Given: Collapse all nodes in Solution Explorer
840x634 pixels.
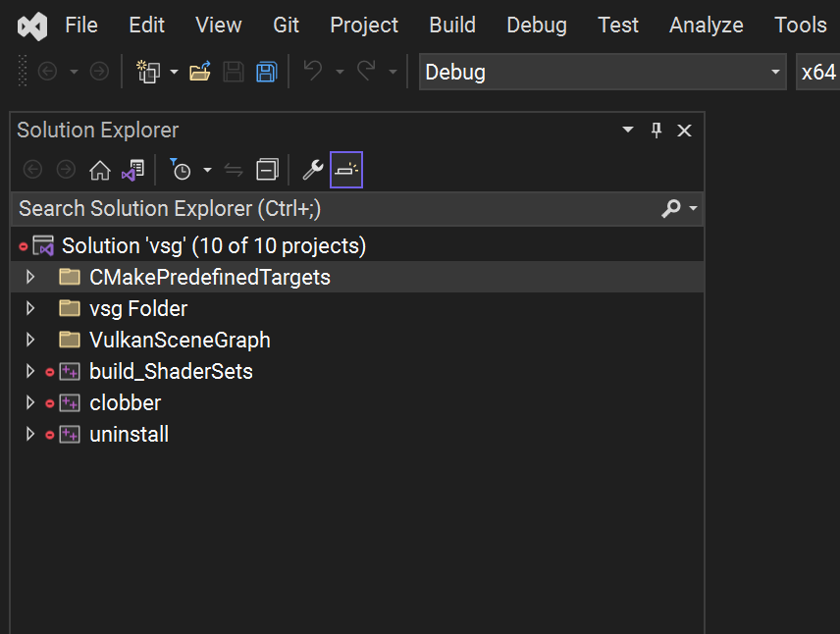Looking at the screenshot, I should tap(267, 169).
